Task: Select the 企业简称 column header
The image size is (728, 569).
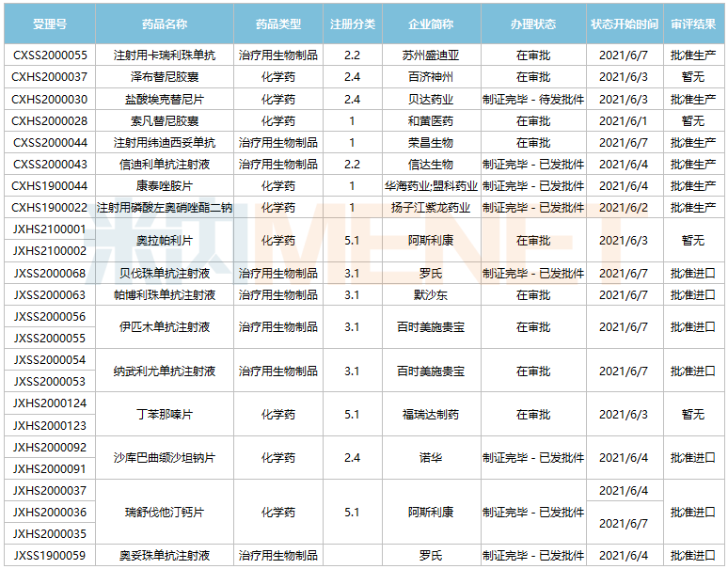Action: click(x=431, y=24)
